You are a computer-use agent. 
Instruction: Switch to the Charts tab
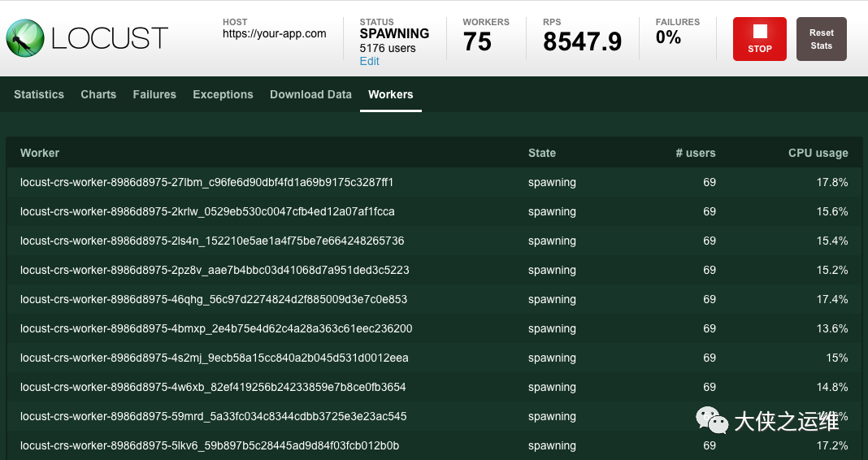(98, 94)
